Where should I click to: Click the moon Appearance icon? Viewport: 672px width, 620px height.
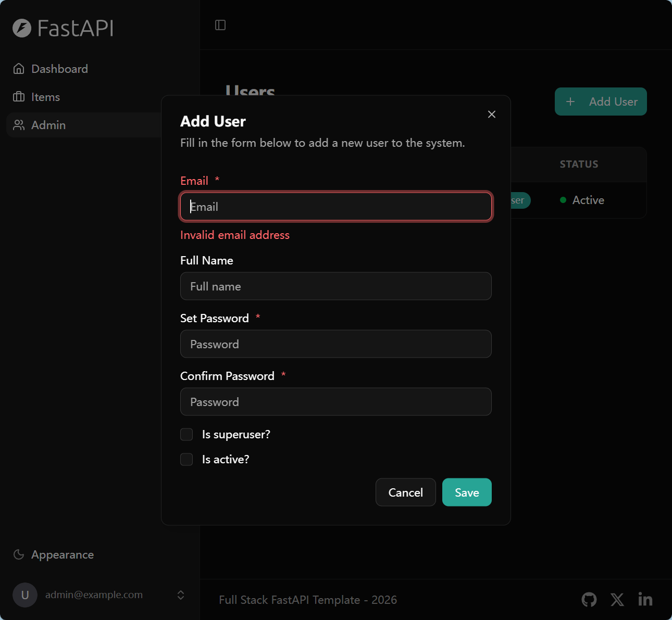[19, 554]
